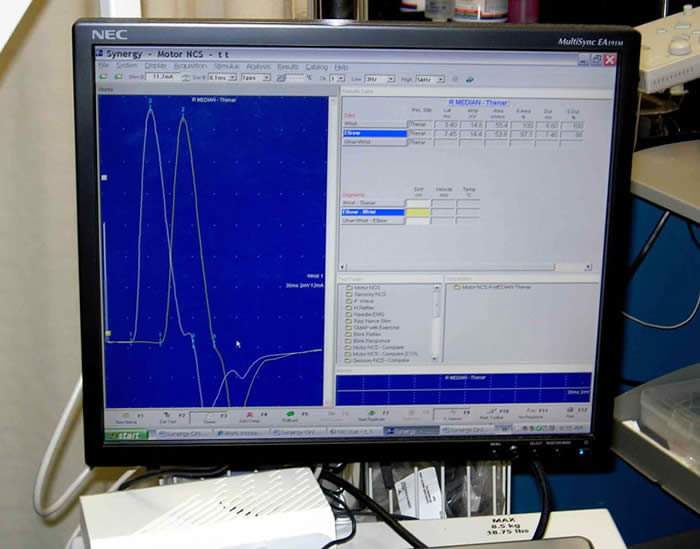Click the F11 function key icon

[x=530, y=413]
